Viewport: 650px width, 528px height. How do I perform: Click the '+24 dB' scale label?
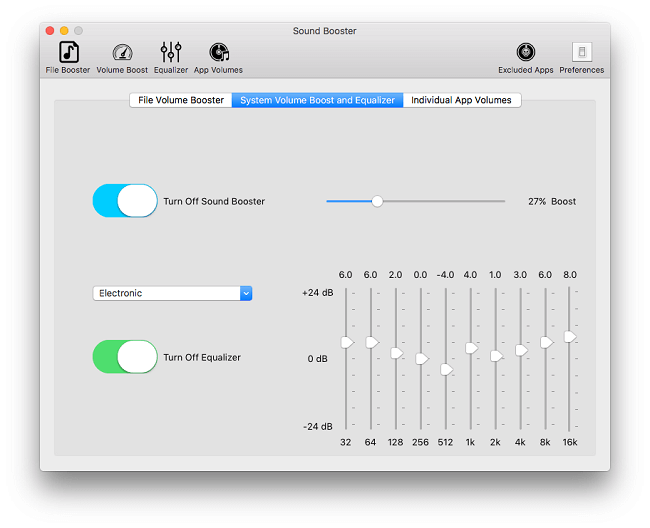click(318, 293)
